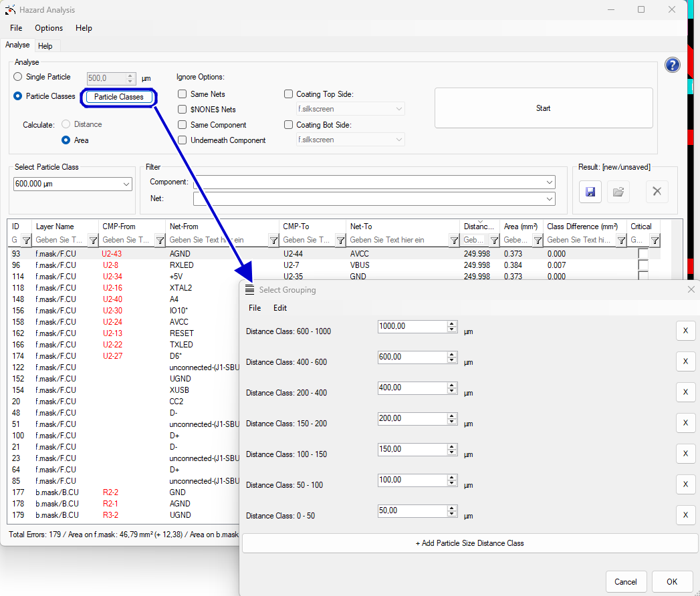Open the Options menu

pyautogui.click(x=49, y=28)
